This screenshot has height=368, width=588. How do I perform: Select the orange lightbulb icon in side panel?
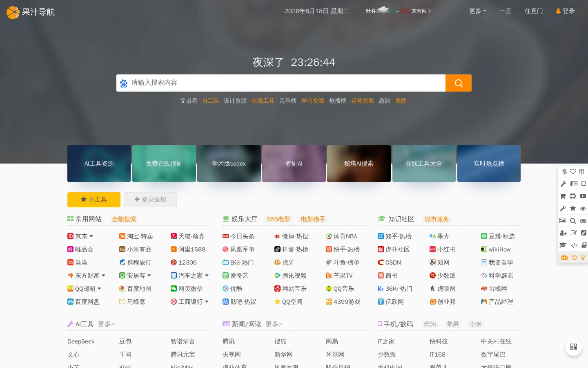tap(583, 258)
